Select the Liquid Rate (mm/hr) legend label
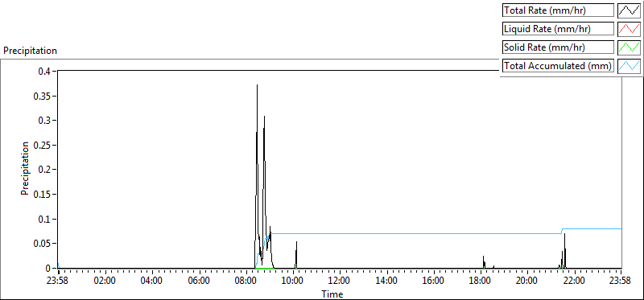Image resolution: width=644 pixels, height=300 pixels. (x=558, y=29)
